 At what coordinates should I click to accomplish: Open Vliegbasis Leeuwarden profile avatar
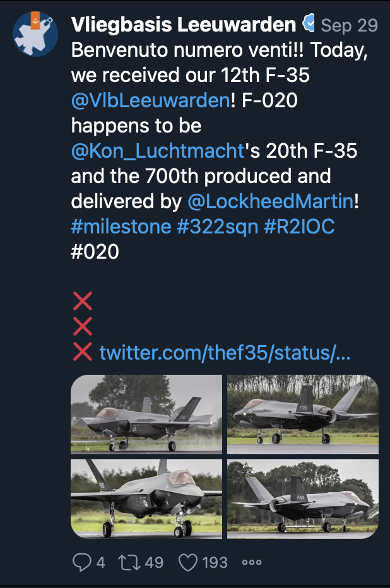pyautogui.click(x=35, y=33)
